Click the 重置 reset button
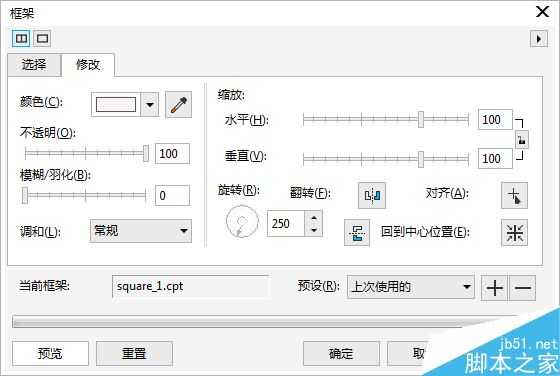Screen dimensions: 560x376 (x=134, y=354)
